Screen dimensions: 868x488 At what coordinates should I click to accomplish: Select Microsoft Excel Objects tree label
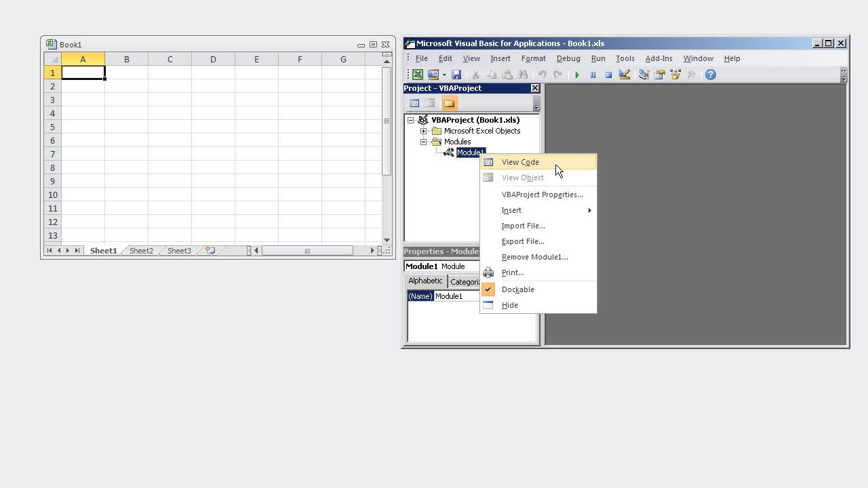click(x=482, y=131)
